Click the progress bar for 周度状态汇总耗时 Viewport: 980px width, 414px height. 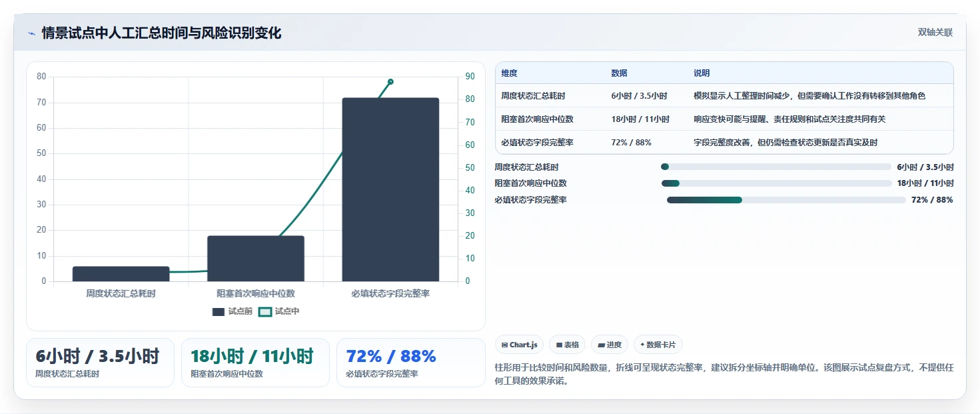(x=776, y=167)
